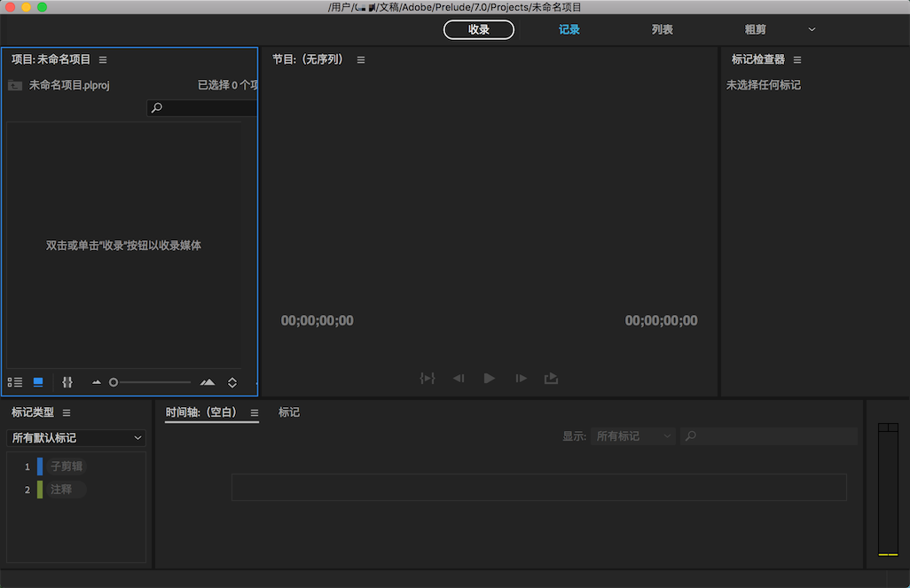Click the 项目: 未命名项目 panel title
Image resolution: width=910 pixels, height=588 pixels.
coord(51,59)
